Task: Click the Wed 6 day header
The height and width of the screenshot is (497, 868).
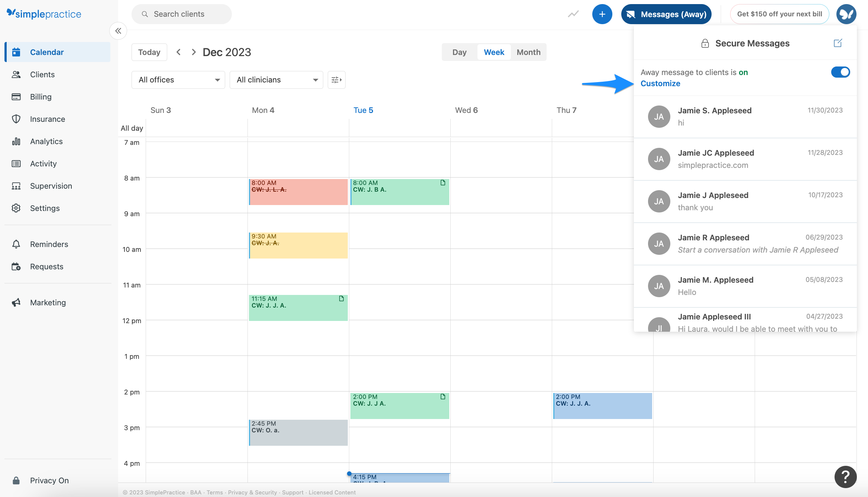Action: (x=466, y=110)
